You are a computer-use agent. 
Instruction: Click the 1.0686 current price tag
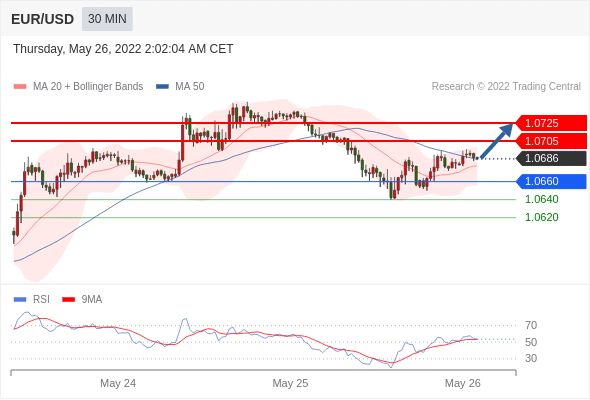551,158
